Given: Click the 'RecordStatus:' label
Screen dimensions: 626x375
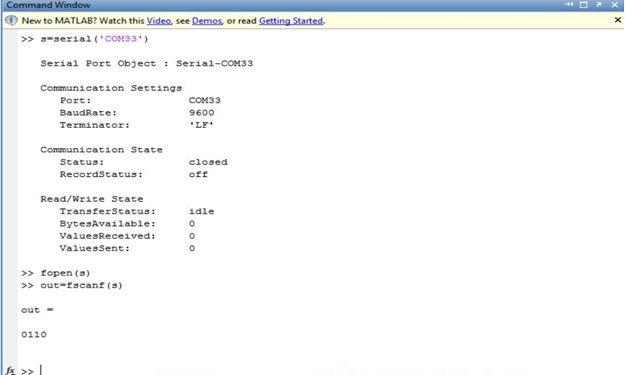Looking at the screenshot, I should click(x=101, y=175).
